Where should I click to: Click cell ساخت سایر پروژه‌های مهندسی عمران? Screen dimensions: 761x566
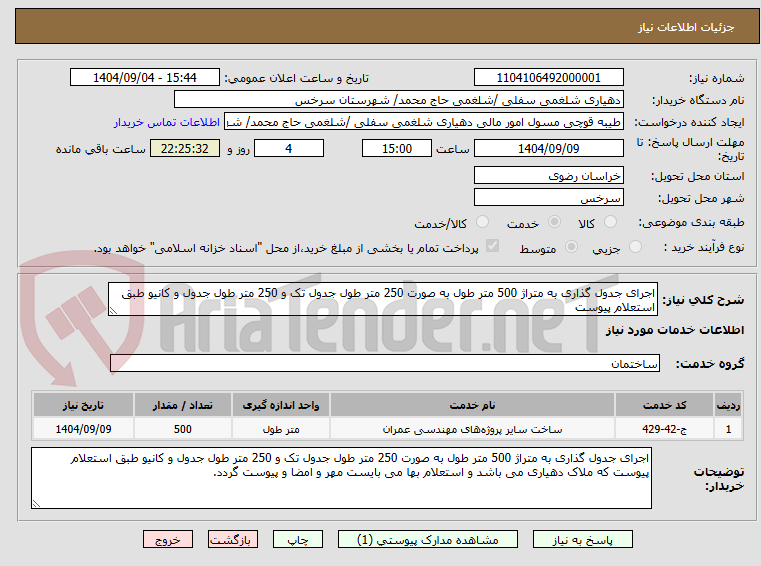472,429
